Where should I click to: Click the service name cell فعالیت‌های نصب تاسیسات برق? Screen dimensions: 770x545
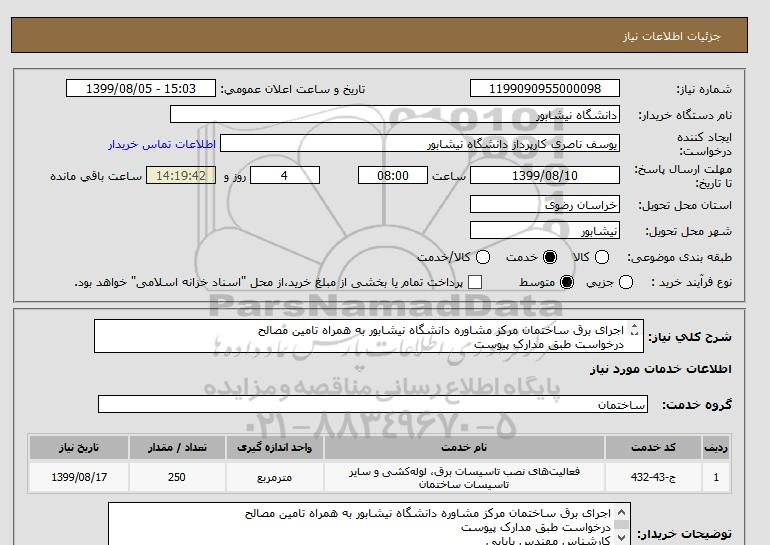(464, 477)
